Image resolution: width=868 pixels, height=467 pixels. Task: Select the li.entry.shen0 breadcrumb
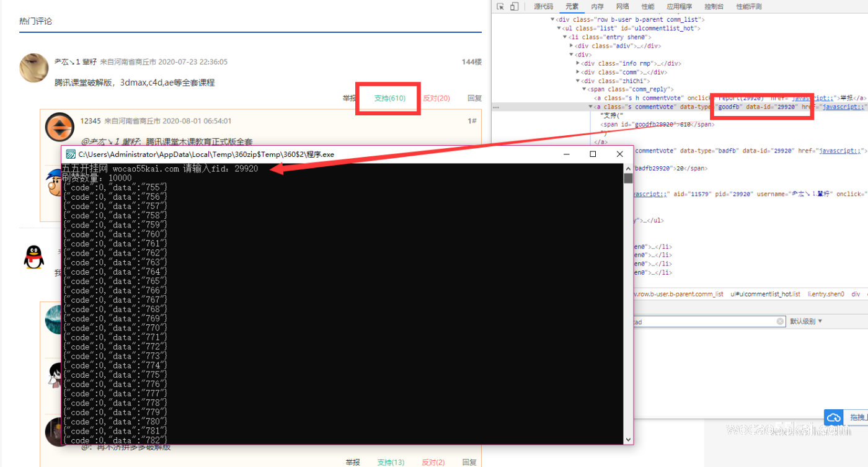point(826,294)
